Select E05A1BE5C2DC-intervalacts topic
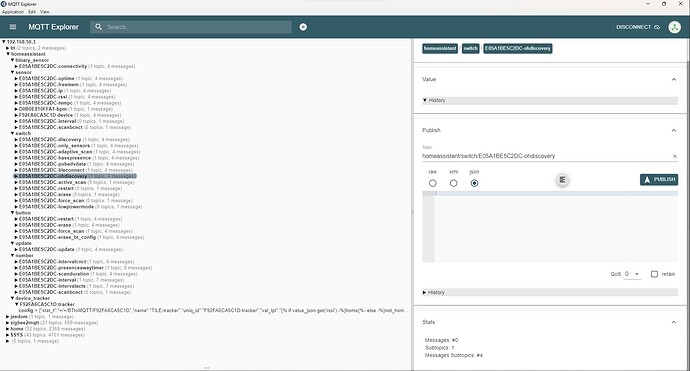 [52, 286]
